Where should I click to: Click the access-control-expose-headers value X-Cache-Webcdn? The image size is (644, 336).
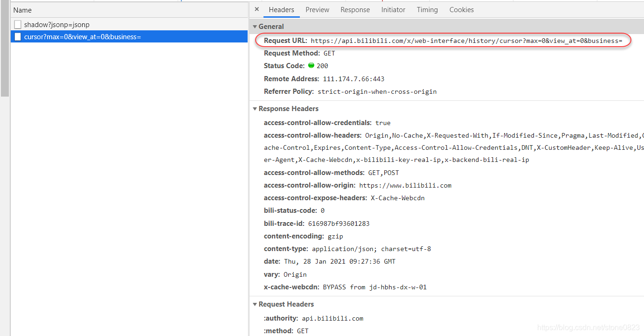398,198
